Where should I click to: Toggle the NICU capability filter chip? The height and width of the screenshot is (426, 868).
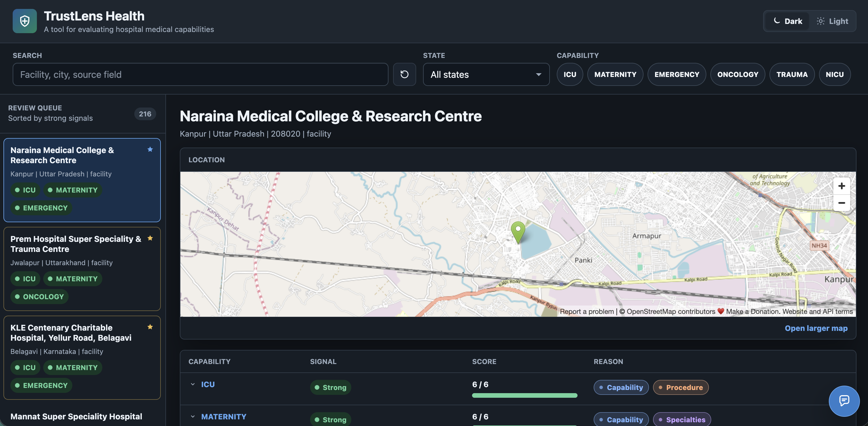coord(835,74)
